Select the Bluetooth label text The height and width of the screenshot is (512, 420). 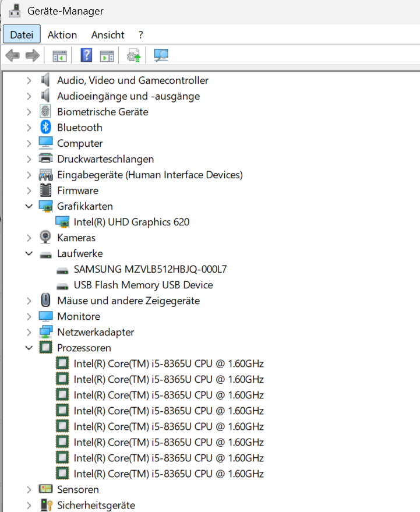pos(80,128)
